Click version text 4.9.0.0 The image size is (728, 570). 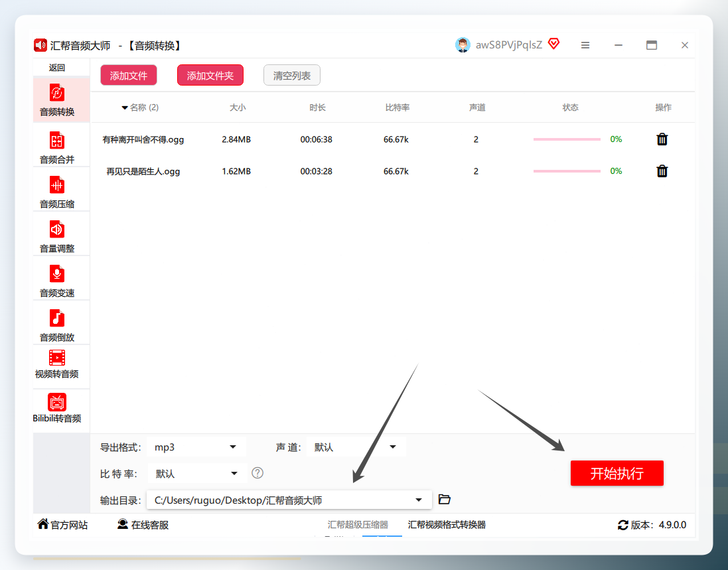pyautogui.click(x=672, y=525)
